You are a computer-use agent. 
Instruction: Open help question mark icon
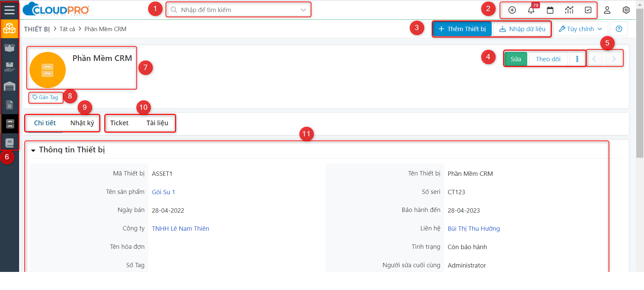[619, 29]
